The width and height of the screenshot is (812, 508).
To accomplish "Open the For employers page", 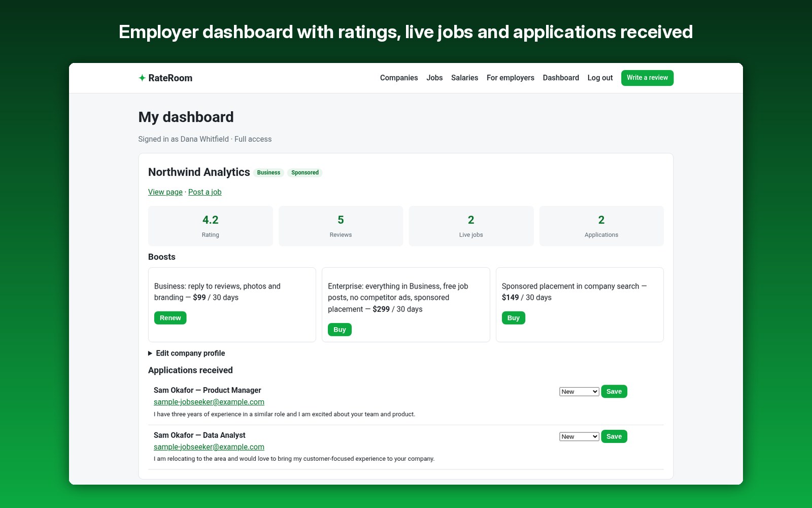I will pyautogui.click(x=510, y=78).
